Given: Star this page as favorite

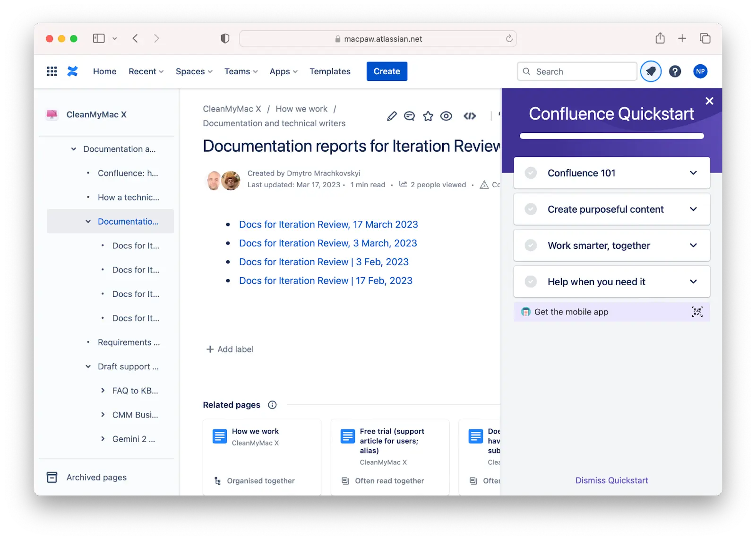Looking at the screenshot, I should (428, 116).
